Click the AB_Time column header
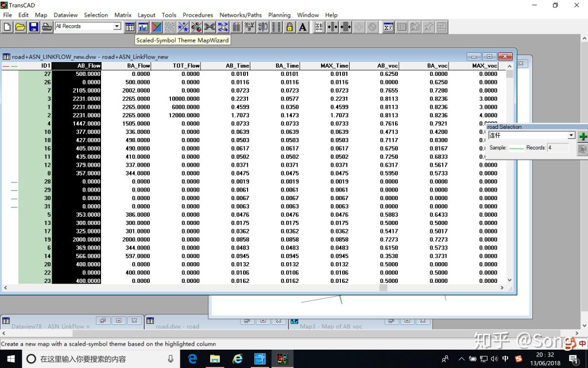 [x=225, y=66]
